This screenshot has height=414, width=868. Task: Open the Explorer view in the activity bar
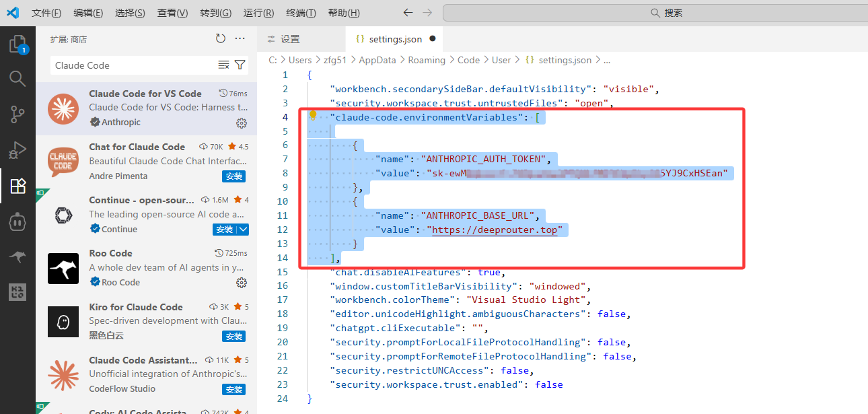coord(17,44)
